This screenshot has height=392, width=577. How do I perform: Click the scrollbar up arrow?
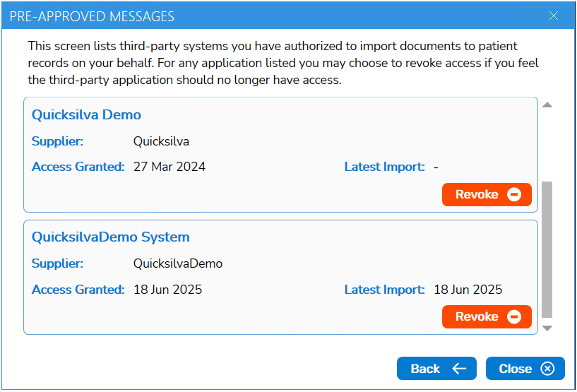(547, 105)
